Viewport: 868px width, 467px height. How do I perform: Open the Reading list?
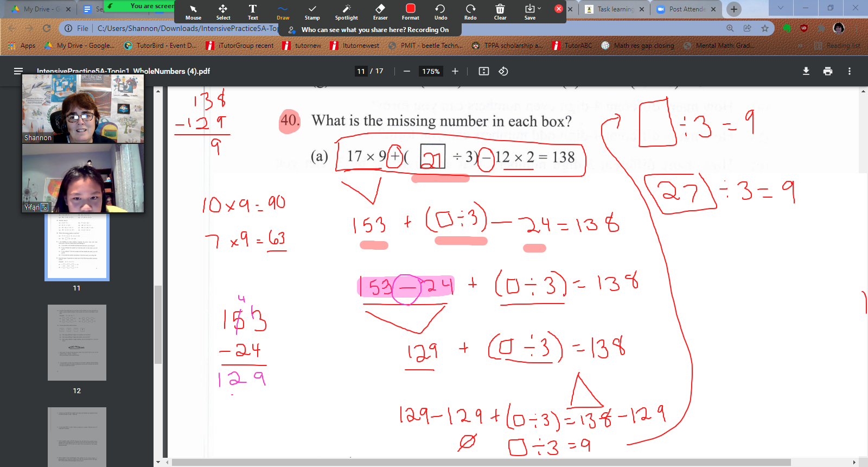(x=838, y=46)
